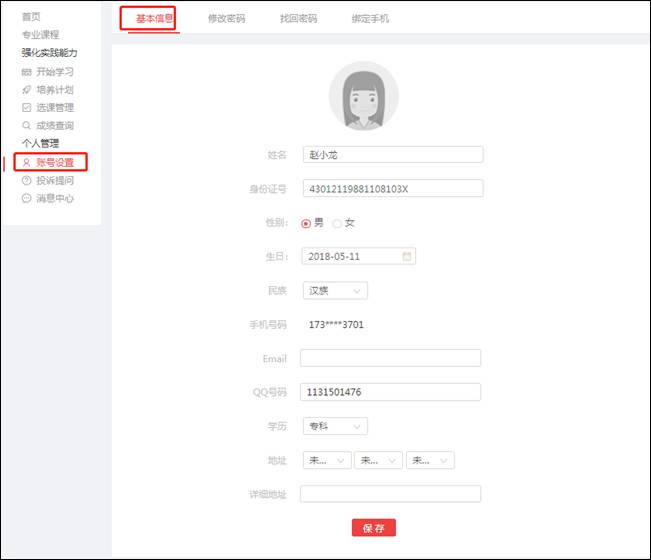Viewport: 651px width, 560px height.
Task: Click the 开始学习 sidebar icon
Action: [x=27, y=72]
